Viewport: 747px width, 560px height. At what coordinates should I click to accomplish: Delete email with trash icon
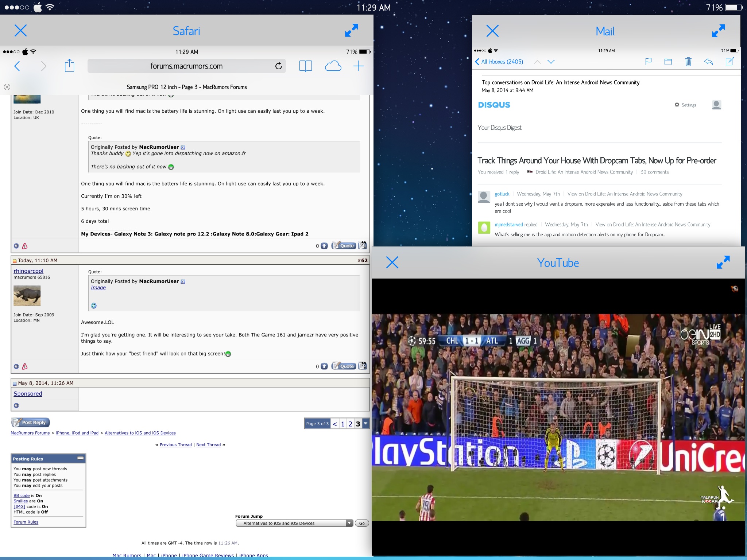click(688, 62)
